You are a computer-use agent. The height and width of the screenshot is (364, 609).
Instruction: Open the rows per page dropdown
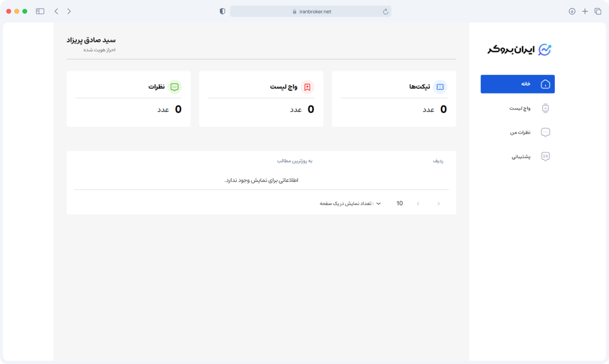click(378, 203)
